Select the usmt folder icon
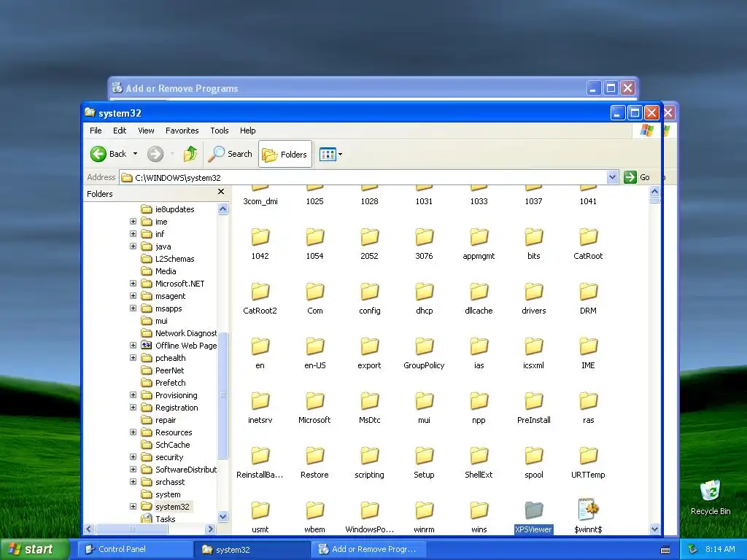The image size is (747, 560). coord(260,511)
